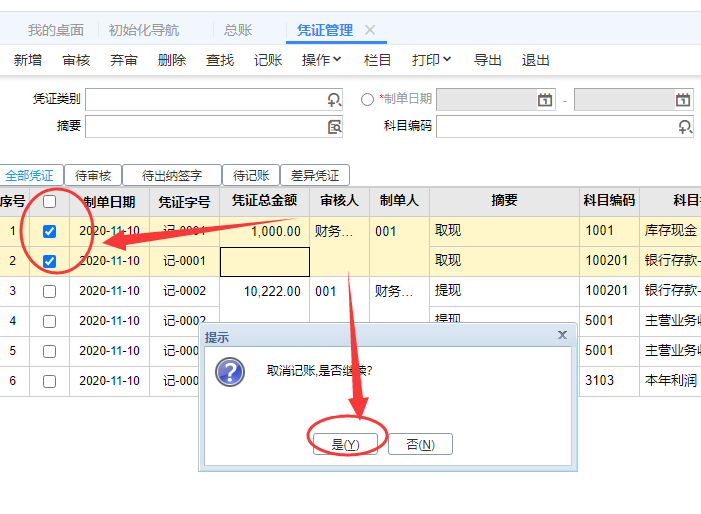Click 审核 in the toolbar

[76, 60]
